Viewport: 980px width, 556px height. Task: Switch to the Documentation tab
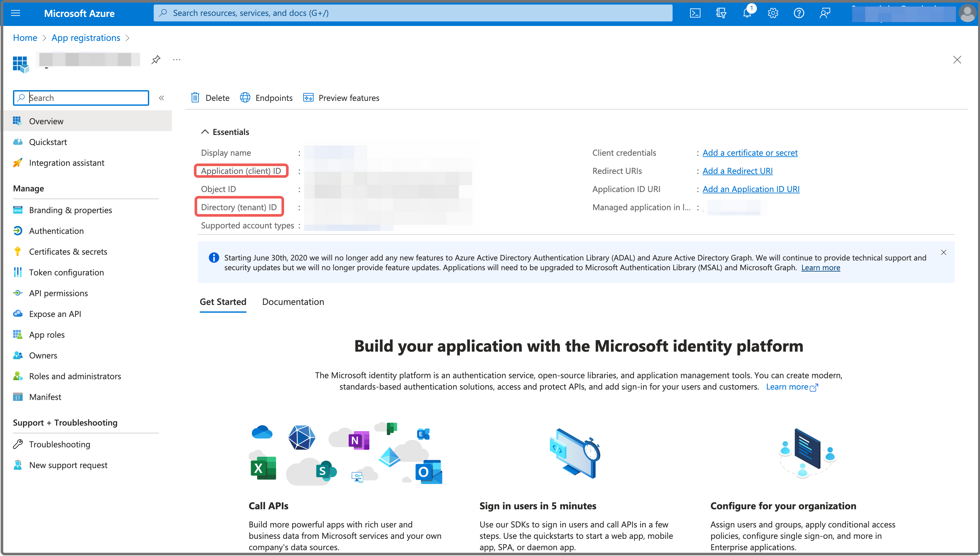293,302
